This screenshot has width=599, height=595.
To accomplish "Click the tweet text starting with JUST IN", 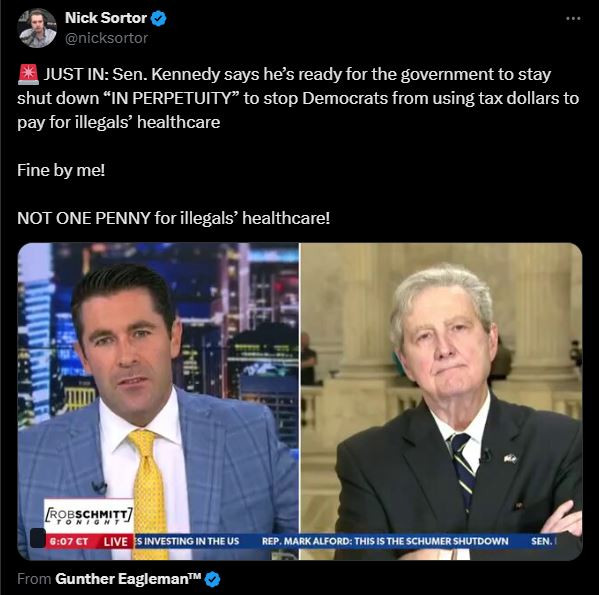I will click(298, 98).
